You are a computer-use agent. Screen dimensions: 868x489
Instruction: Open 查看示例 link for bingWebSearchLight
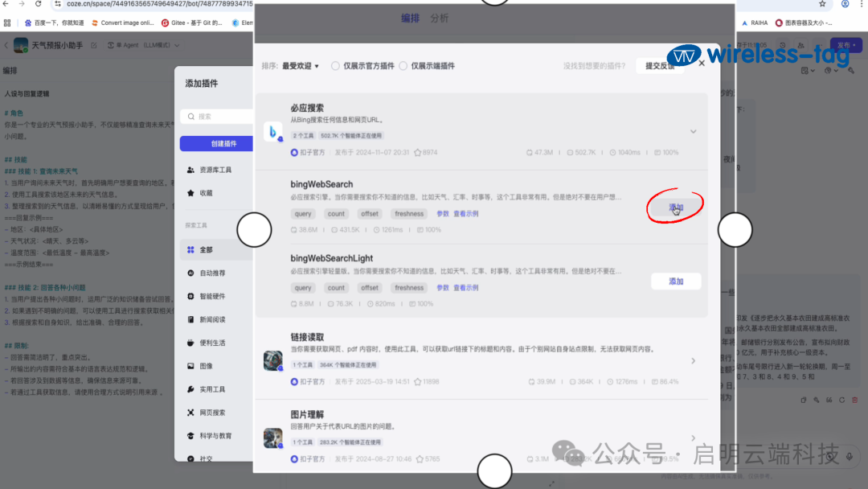tap(465, 288)
